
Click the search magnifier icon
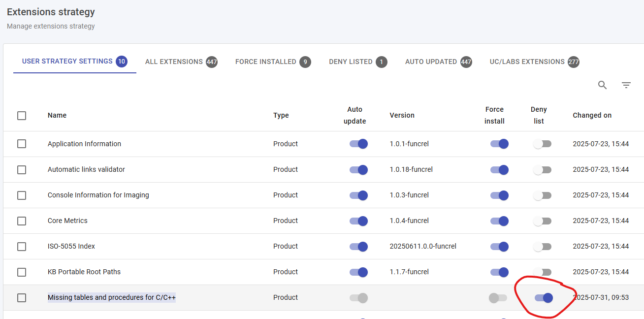pyautogui.click(x=602, y=85)
